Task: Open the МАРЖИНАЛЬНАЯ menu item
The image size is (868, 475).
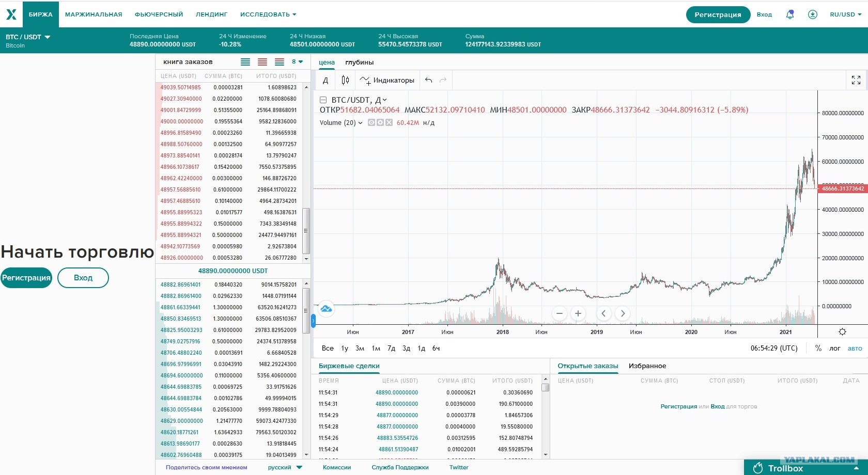Action: point(94,14)
